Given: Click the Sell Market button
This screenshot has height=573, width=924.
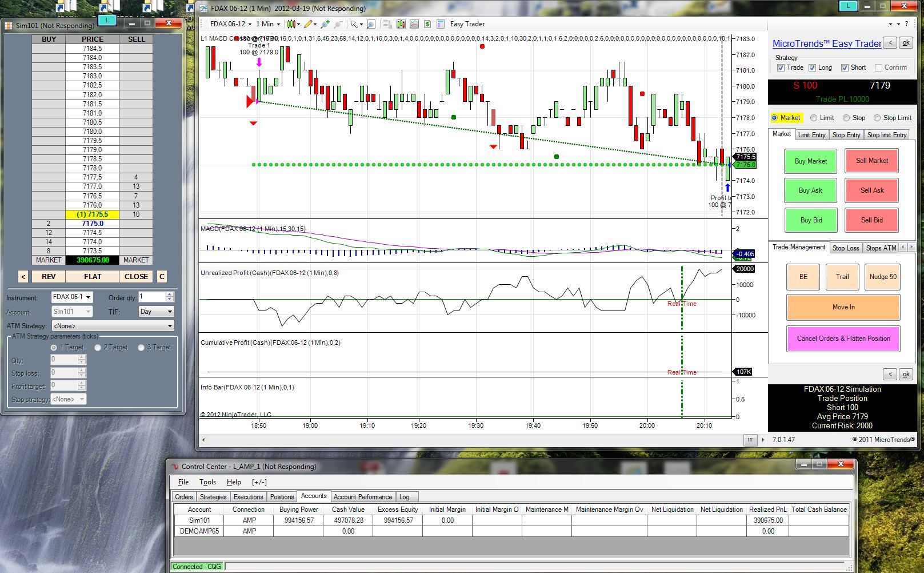Looking at the screenshot, I should click(872, 161).
